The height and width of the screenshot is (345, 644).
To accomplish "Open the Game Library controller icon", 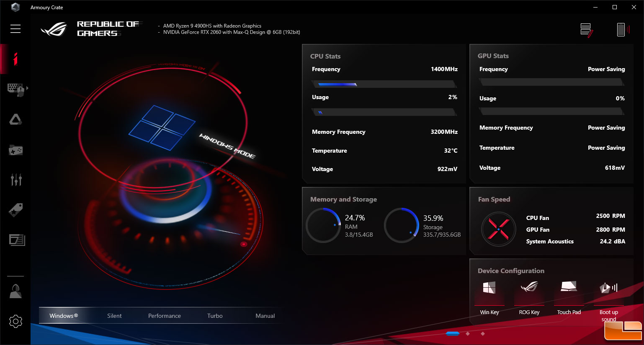I will click(15, 150).
